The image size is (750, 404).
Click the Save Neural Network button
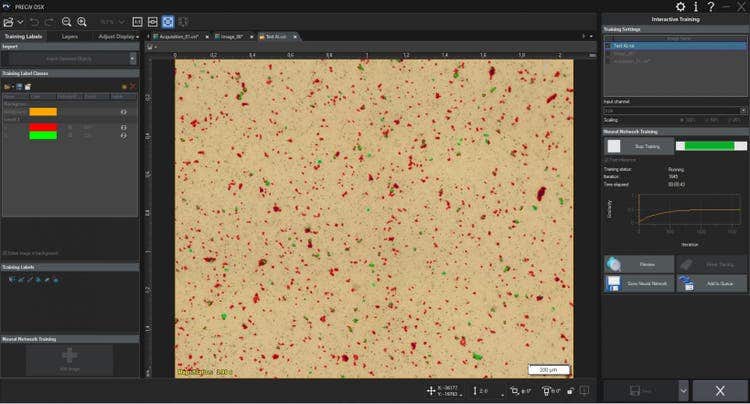pos(638,284)
